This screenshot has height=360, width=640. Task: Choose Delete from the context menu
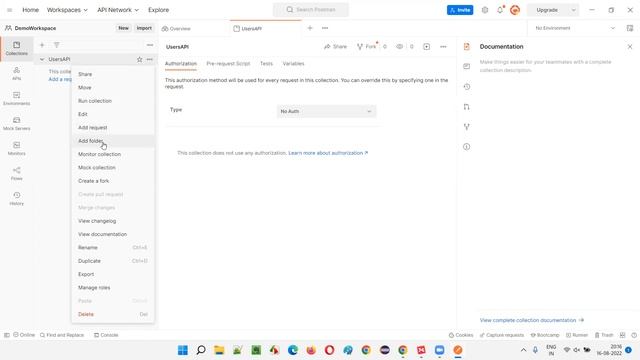click(x=113, y=314)
